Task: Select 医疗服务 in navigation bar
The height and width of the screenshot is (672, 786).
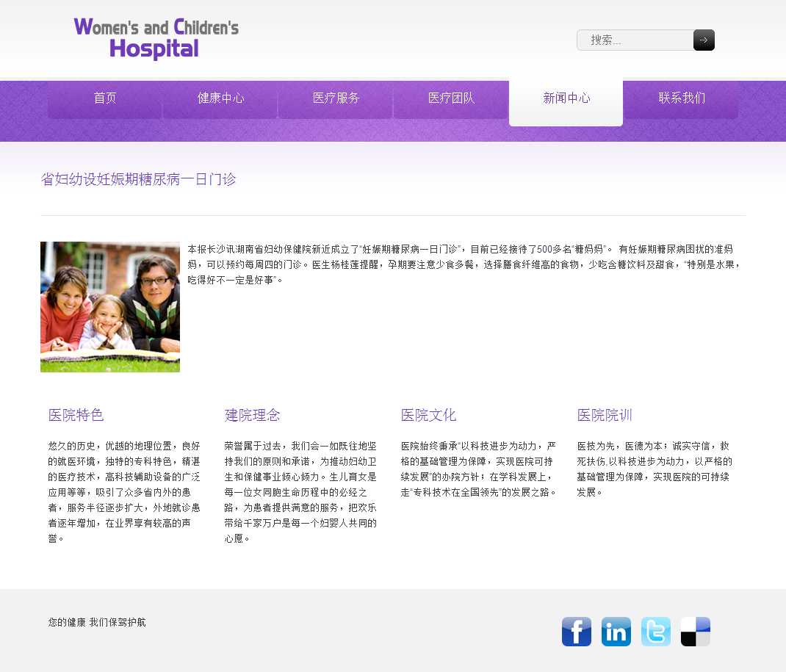Action: tap(336, 98)
